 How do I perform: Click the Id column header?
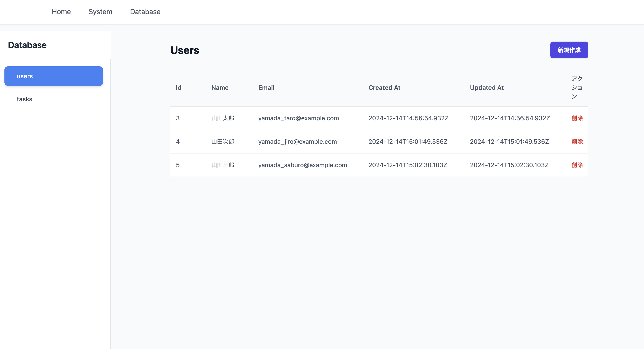click(x=179, y=88)
